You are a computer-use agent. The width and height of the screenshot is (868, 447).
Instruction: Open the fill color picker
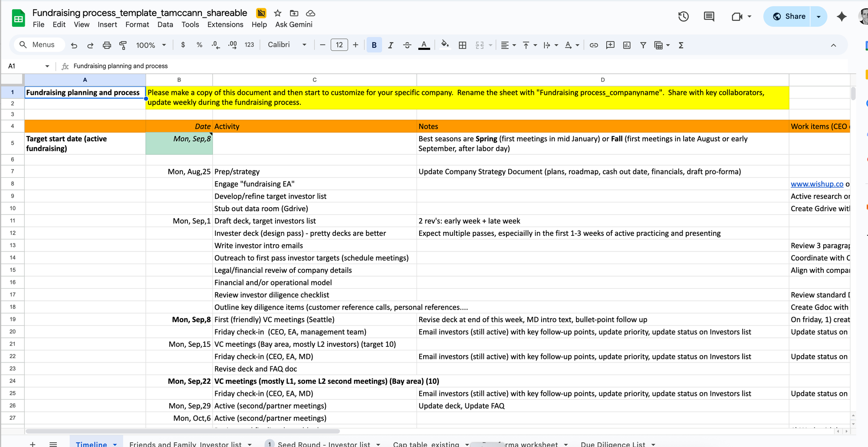click(x=445, y=45)
